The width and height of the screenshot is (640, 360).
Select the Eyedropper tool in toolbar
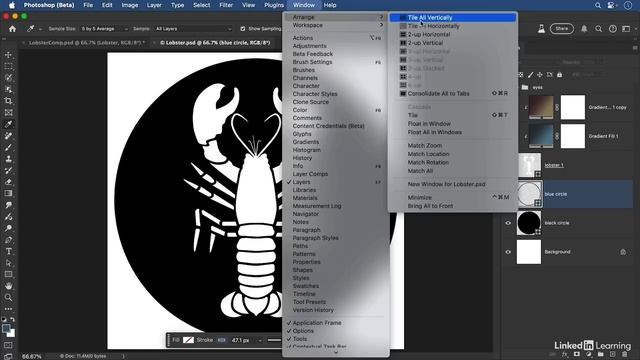(8, 124)
